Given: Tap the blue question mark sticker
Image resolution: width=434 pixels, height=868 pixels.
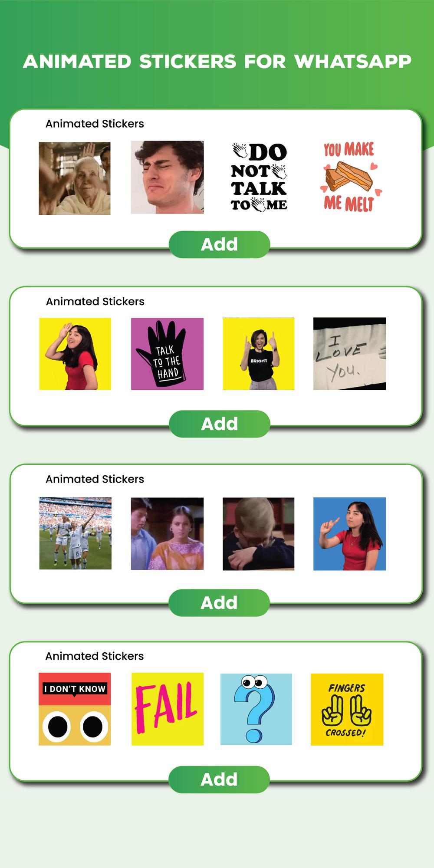Looking at the screenshot, I should pyautogui.click(x=256, y=709).
